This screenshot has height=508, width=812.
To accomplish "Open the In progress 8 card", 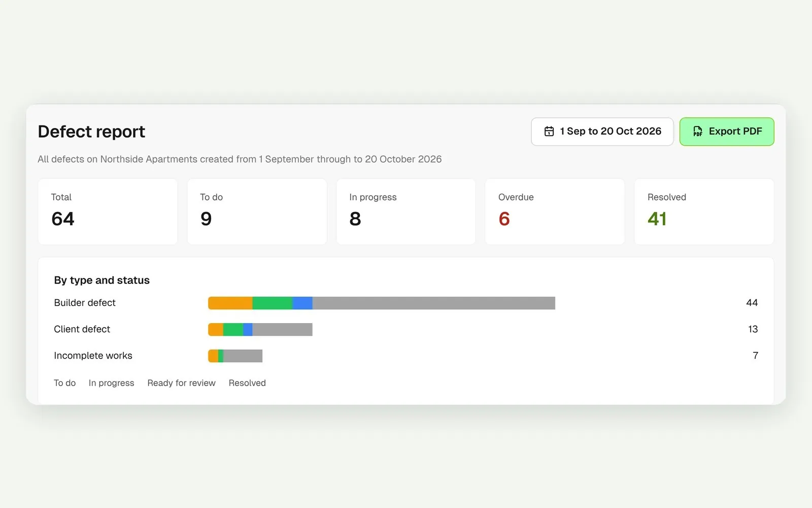I will point(406,212).
